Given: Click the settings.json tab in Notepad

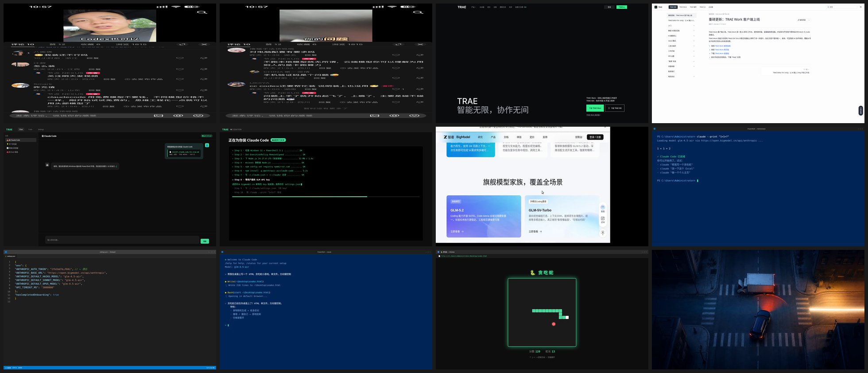Looking at the screenshot, I should (x=11, y=256).
